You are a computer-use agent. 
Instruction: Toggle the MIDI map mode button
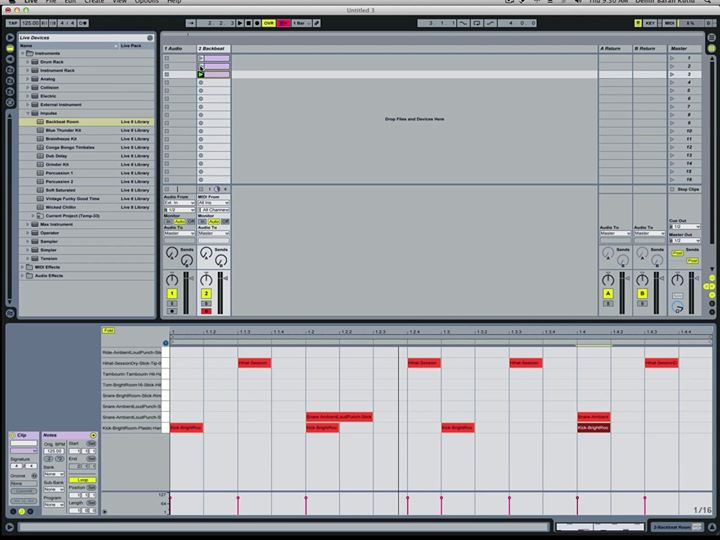[669, 23]
